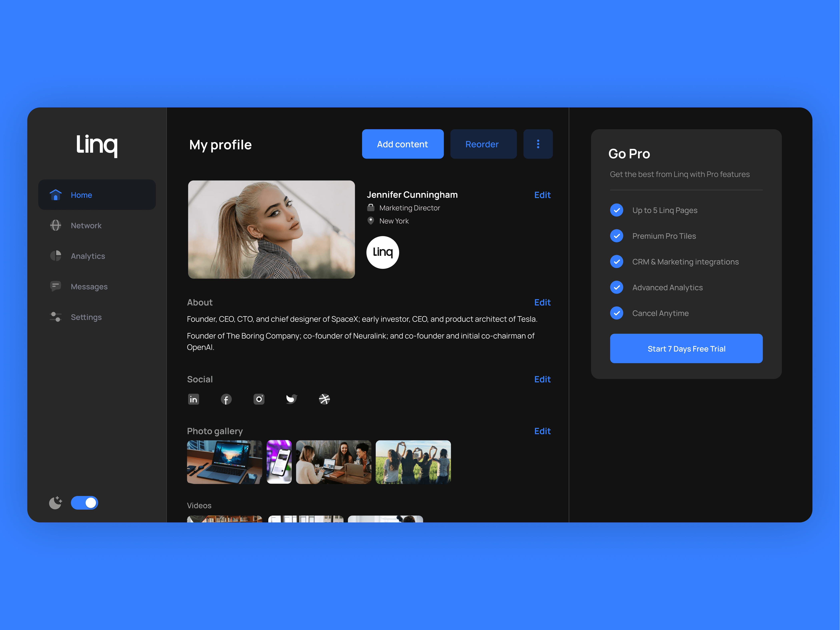Viewport: 840px width, 630px height.
Task: Click the Analytics pie chart icon
Action: (x=55, y=256)
